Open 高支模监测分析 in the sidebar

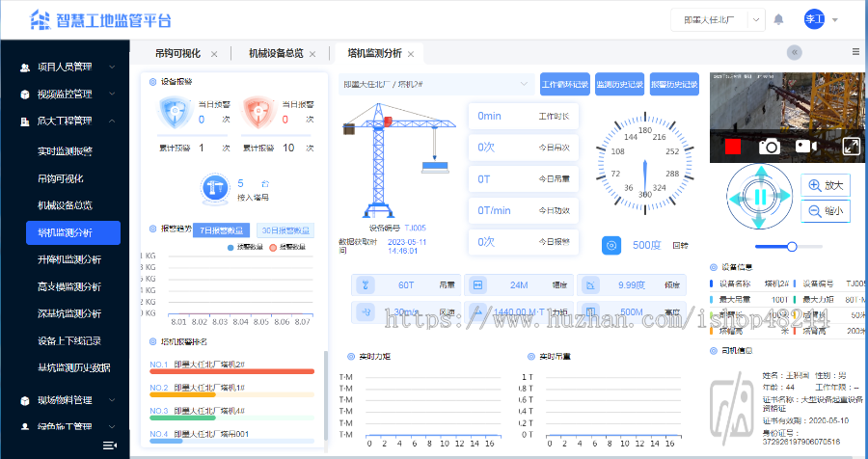click(x=69, y=286)
